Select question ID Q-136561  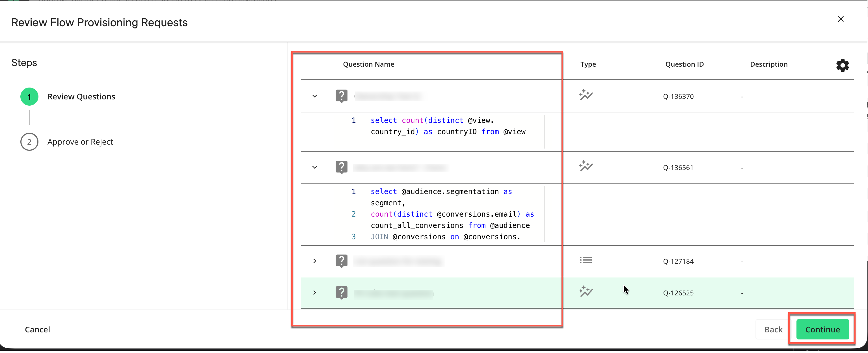click(x=678, y=167)
